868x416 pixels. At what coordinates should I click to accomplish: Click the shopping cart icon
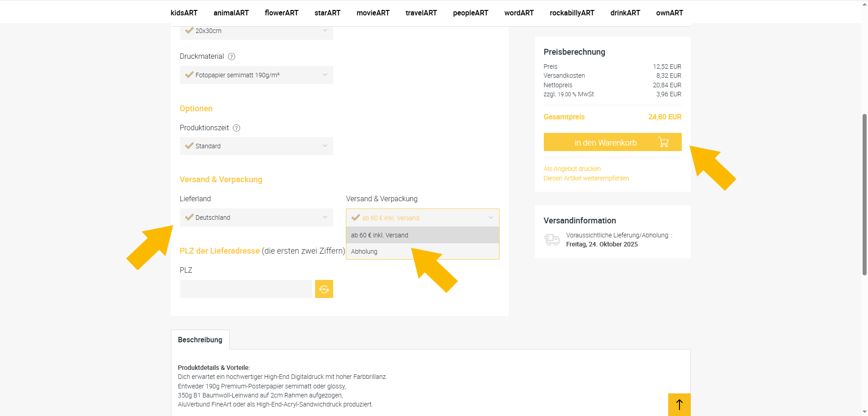click(x=664, y=142)
